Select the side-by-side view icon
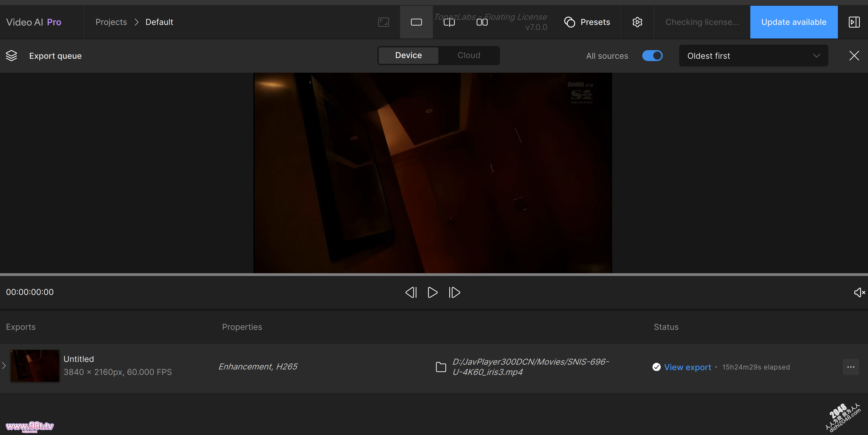868x435 pixels. click(x=482, y=22)
